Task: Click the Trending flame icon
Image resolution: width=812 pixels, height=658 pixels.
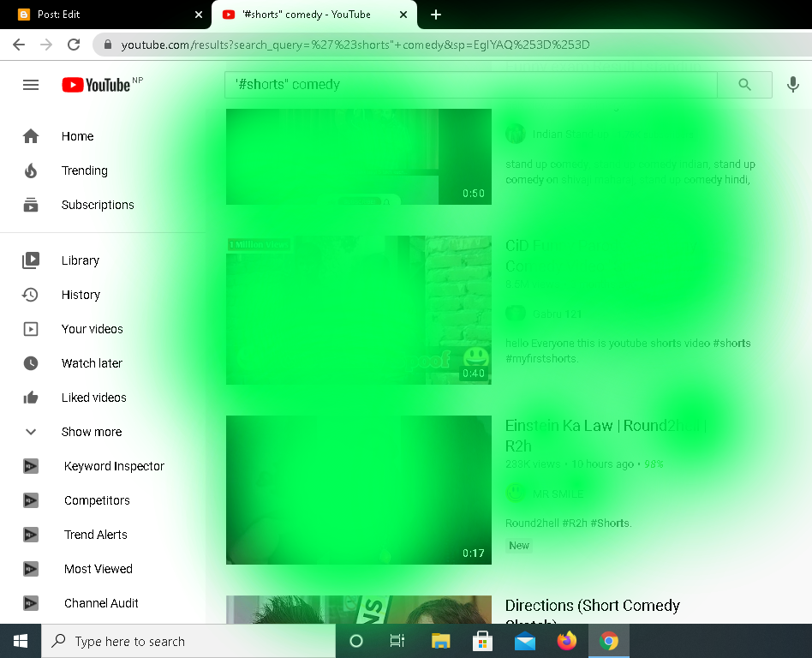Action: click(31, 170)
